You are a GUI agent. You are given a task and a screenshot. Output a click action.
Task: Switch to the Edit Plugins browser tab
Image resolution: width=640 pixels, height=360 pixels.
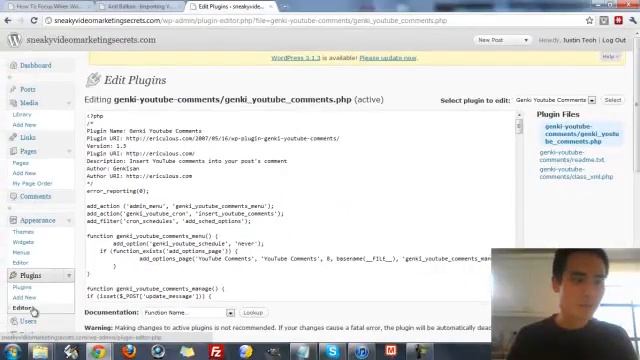coord(231,7)
